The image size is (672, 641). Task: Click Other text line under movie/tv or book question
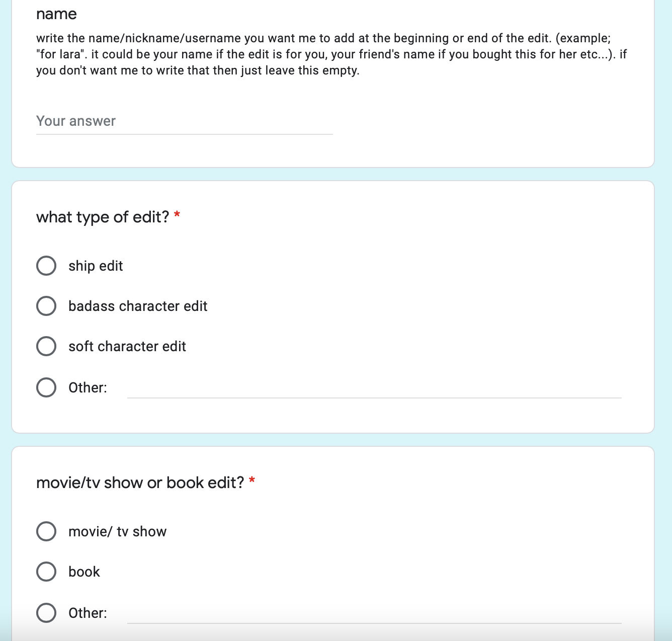click(374, 614)
